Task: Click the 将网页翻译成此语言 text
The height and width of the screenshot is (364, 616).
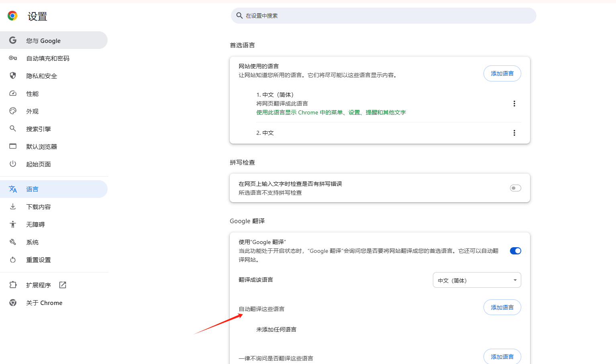Action: pos(282,104)
